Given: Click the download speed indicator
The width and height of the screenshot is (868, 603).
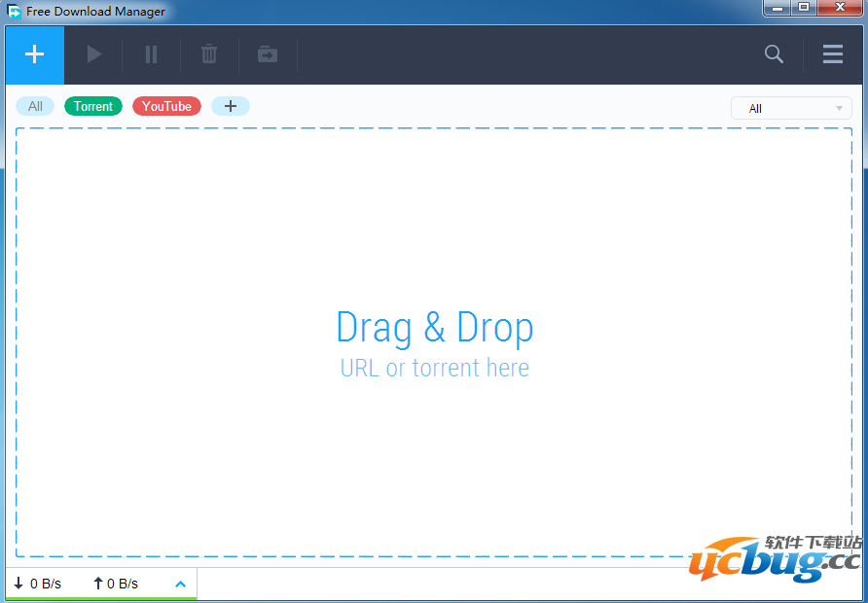Looking at the screenshot, I should tap(38, 584).
